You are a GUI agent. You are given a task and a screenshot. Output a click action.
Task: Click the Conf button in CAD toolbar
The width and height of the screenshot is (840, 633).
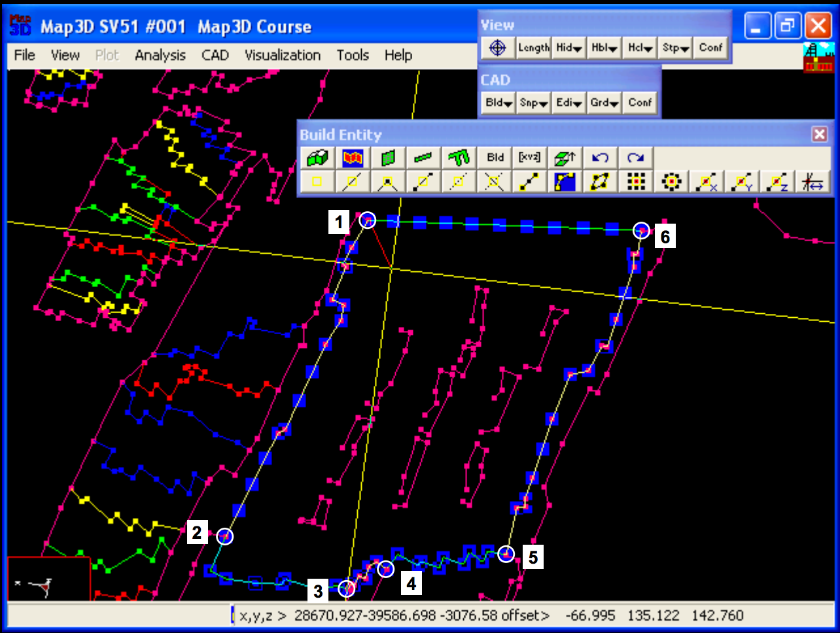click(x=640, y=103)
